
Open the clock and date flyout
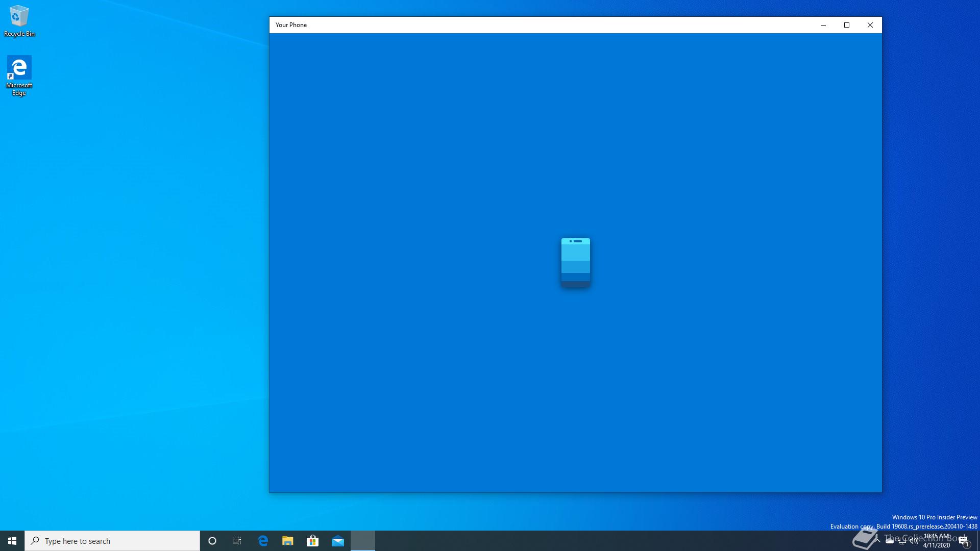point(937,541)
